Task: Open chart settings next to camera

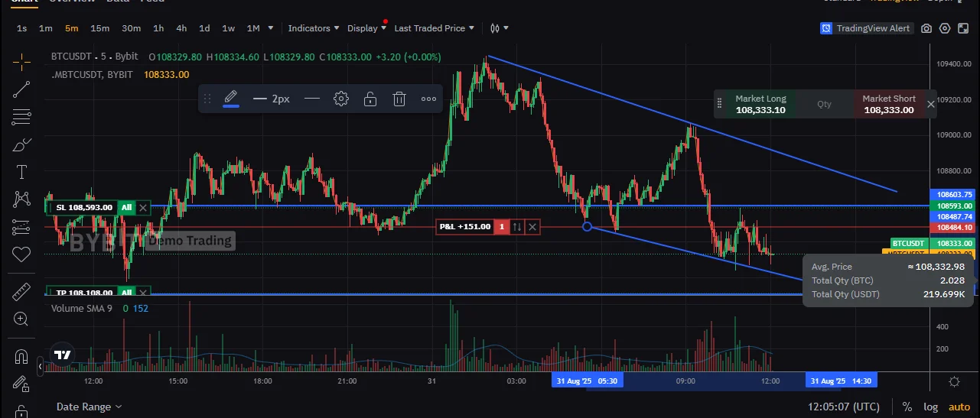Action: tap(945, 28)
